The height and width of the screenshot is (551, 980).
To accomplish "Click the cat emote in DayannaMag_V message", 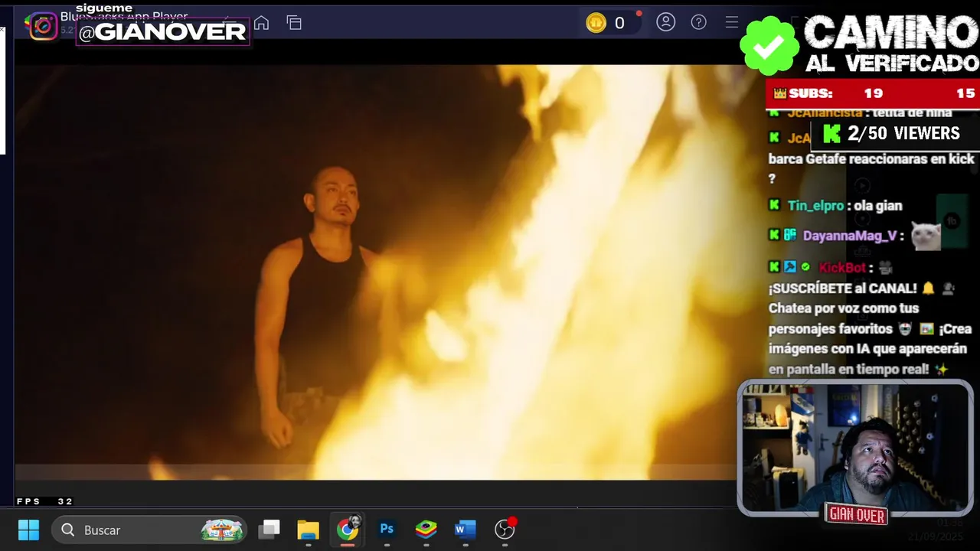I will pos(926,236).
